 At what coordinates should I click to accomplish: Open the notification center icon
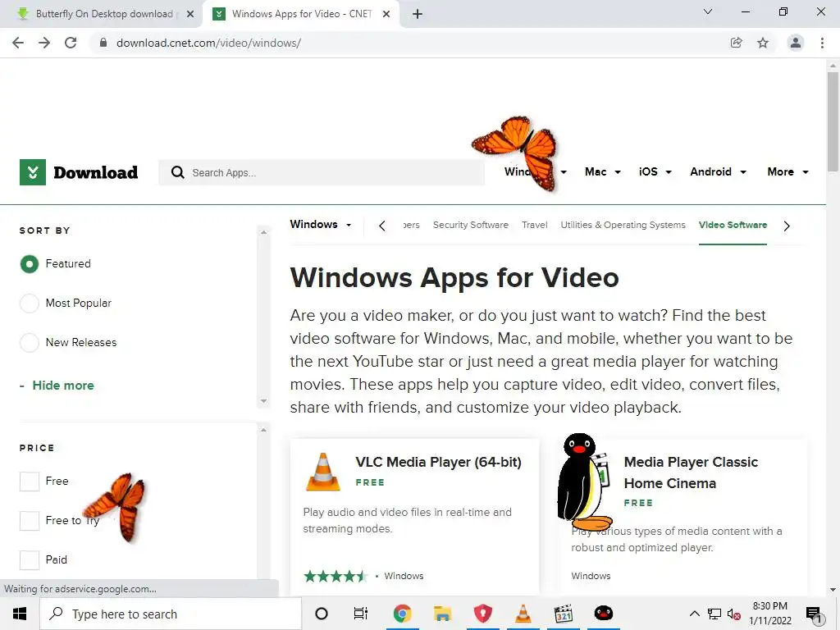pos(814,614)
